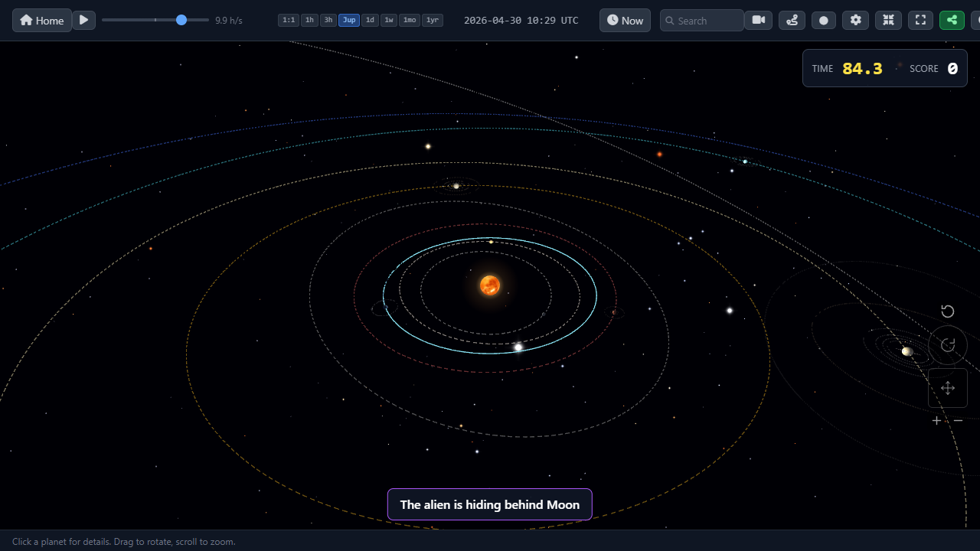Click the green share icon
This screenshot has height=551, width=980.
pyautogui.click(x=952, y=20)
